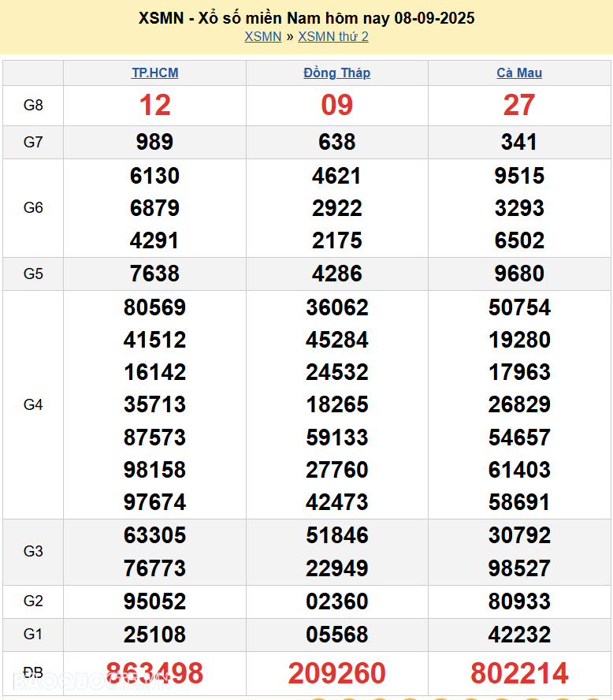Click the ĐB special prize 863498
The image size is (613, 700).
[x=154, y=673]
